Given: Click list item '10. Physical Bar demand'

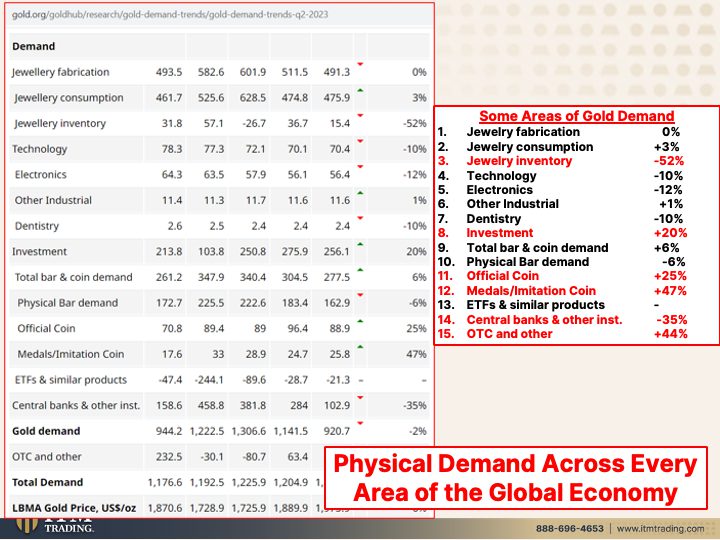Looking at the screenshot, I should pyautogui.click(x=561, y=262).
